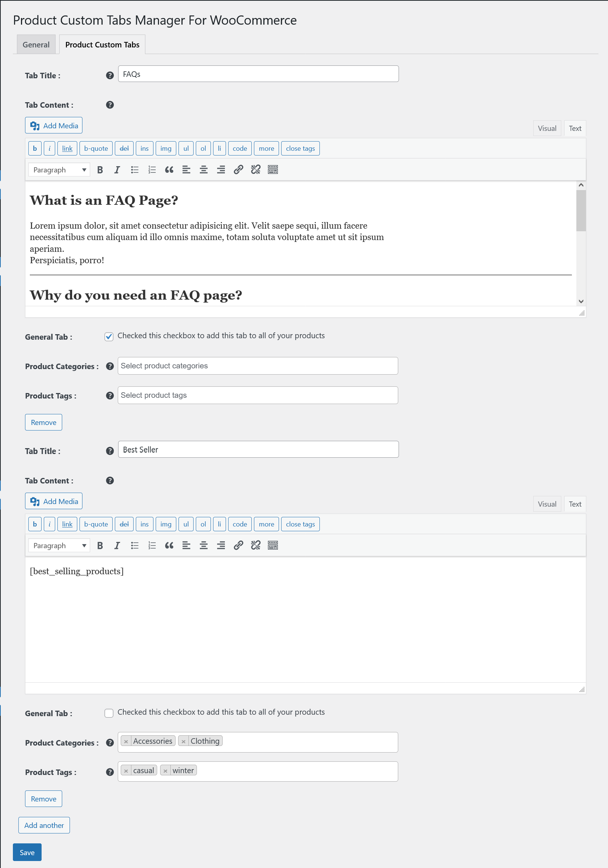Switch to the General tab
The height and width of the screenshot is (868, 608).
(36, 44)
